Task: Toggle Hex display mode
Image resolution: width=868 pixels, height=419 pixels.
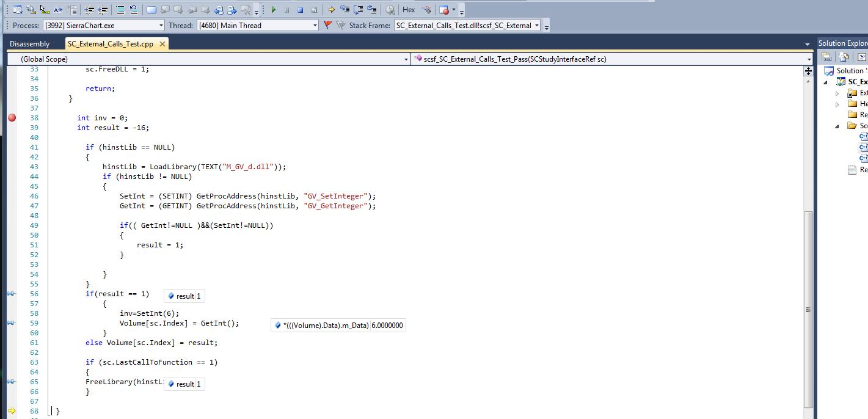Action: point(409,10)
